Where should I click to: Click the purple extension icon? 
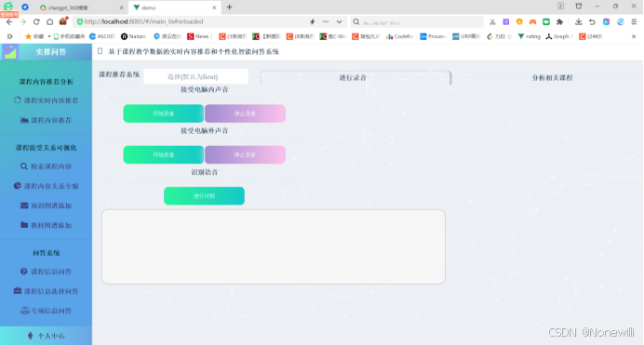506,21
